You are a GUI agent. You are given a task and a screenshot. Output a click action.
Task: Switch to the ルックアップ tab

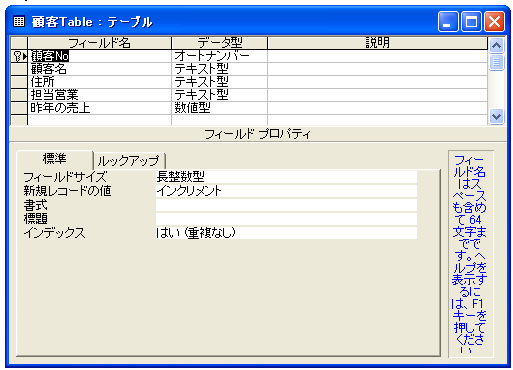129,161
